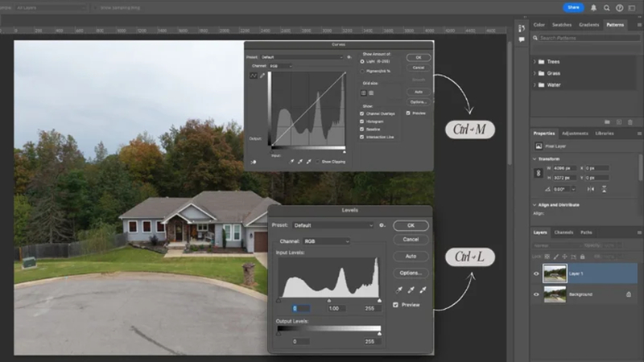Viewport: 644px width, 362px height.
Task: Open the Levels Preset dropdown
Action: pos(333,225)
